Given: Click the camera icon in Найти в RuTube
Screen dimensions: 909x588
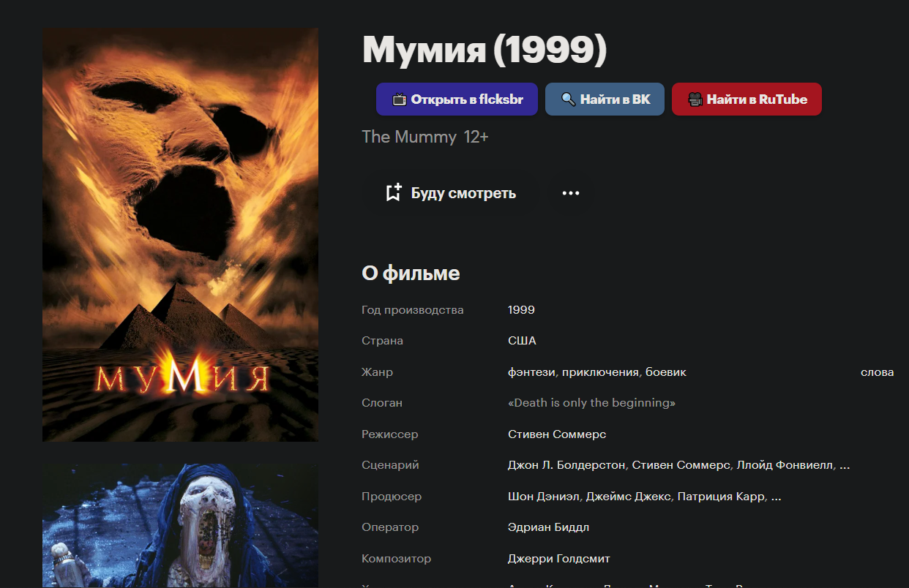Looking at the screenshot, I should pyautogui.click(x=695, y=99).
